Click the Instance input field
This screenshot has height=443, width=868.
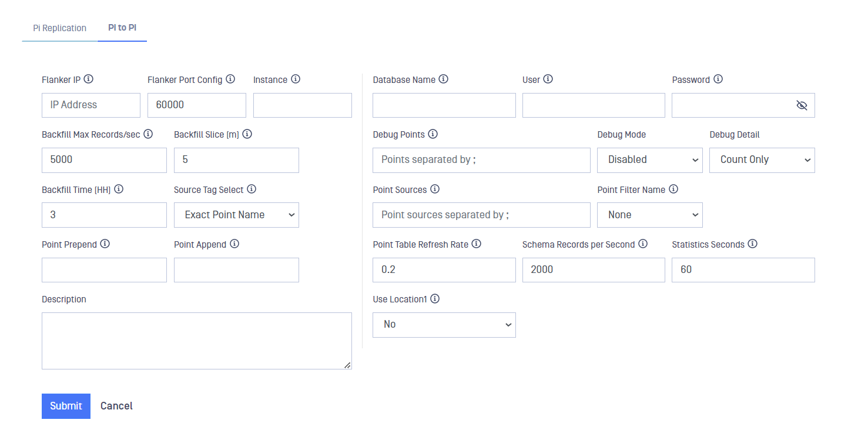303,105
